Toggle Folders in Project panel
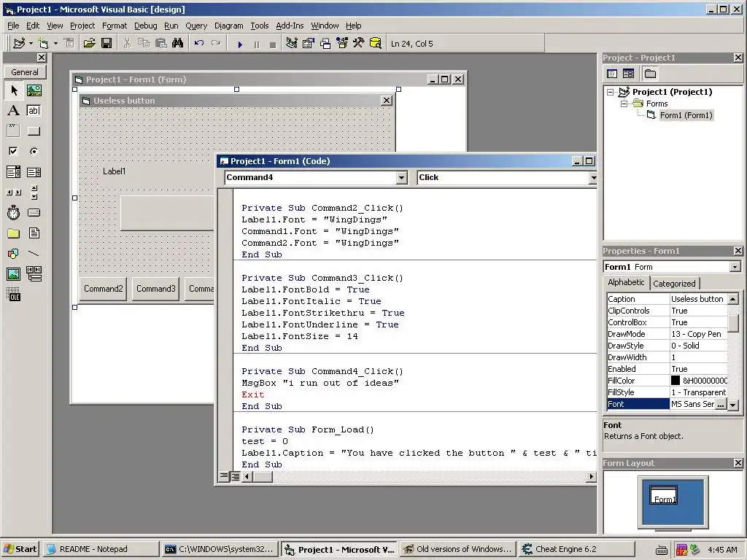Image resolution: width=747 pixels, height=560 pixels. pos(650,74)
